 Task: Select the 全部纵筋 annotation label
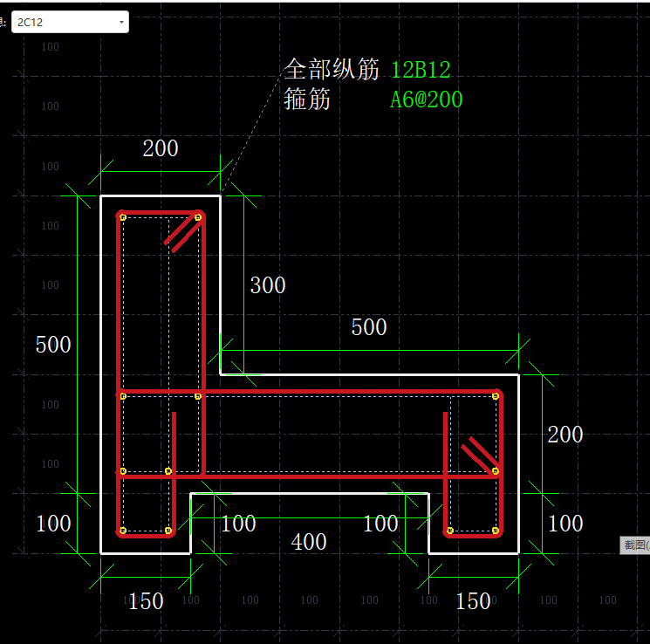[x=332, y=69]
